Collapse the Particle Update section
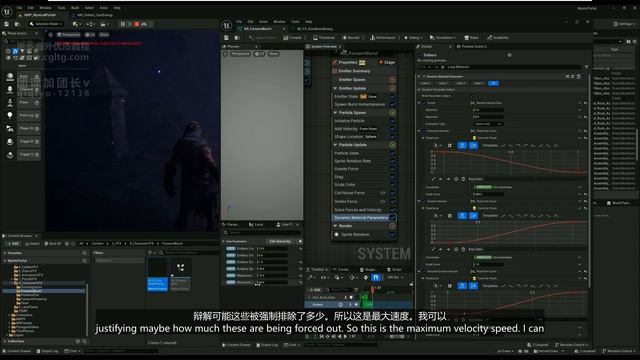 point(336,145)
